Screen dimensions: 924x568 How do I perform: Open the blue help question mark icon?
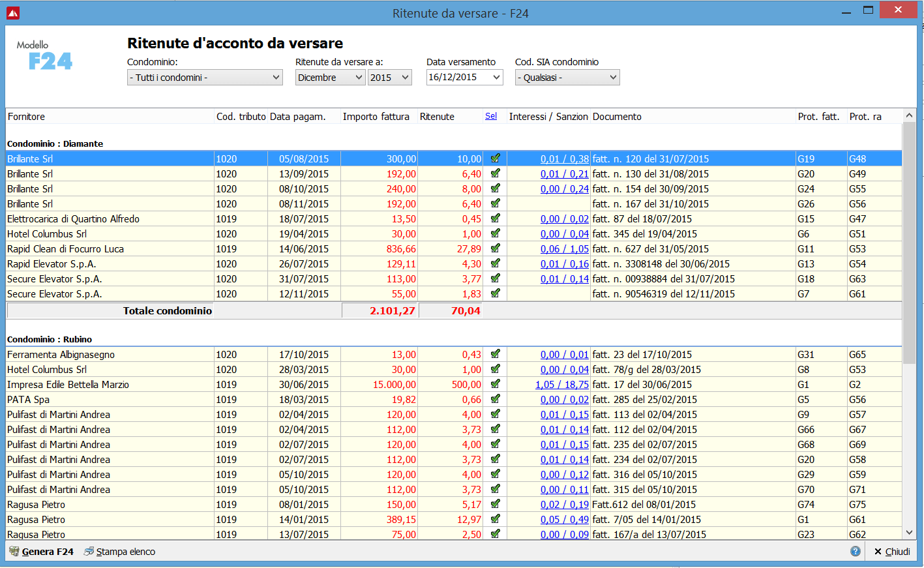[856, 551]
